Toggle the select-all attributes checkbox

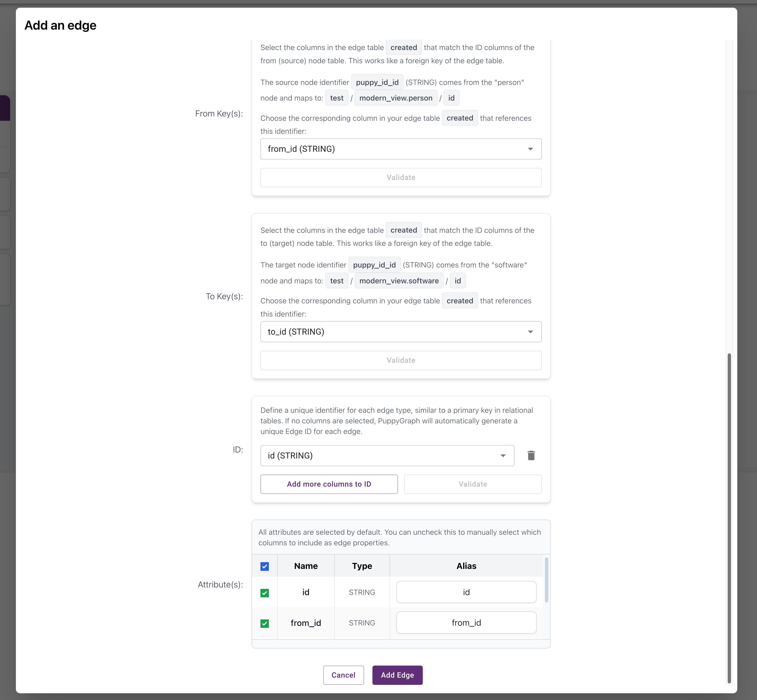pos(265,566)
